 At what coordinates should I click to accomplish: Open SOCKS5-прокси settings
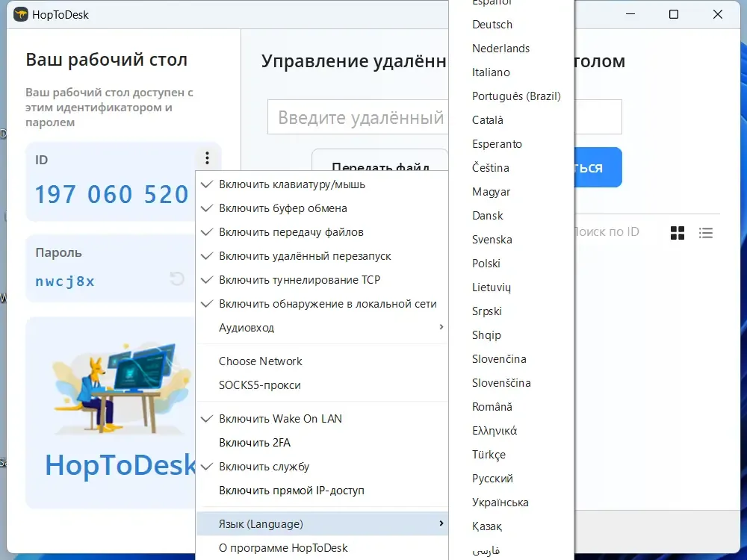coord(322,385)
